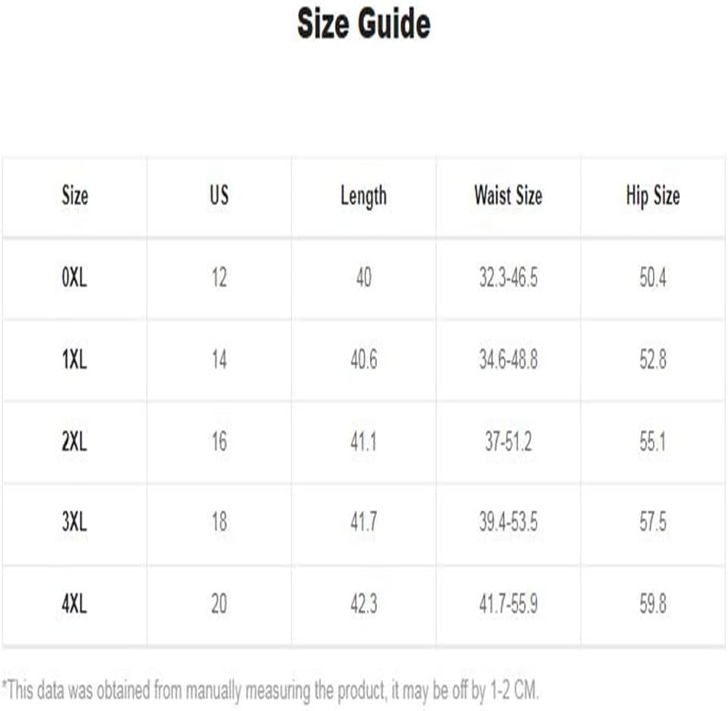Screen dimensions: 728x711
Task: Click the 59.8 hip size value
Action: pos(652,605)
